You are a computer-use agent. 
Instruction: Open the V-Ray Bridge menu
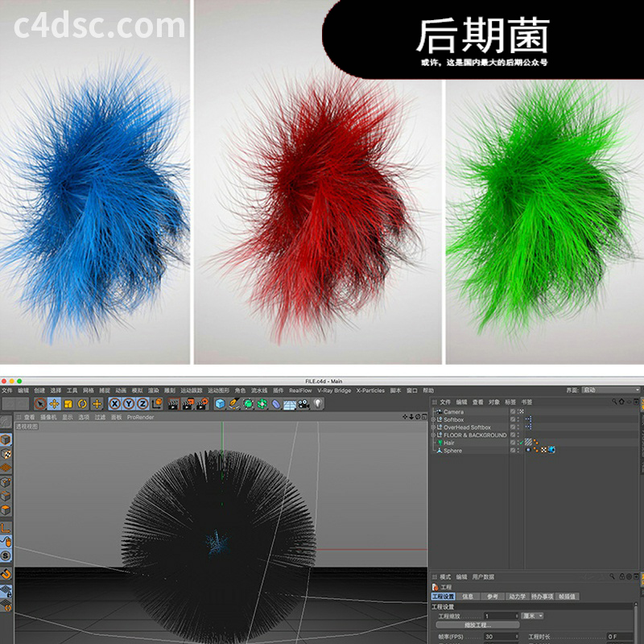pyautogui.click(x=334, y=390)
